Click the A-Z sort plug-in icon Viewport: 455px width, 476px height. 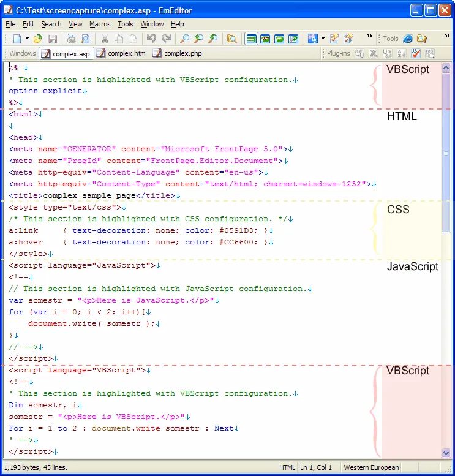coord(402,53)
